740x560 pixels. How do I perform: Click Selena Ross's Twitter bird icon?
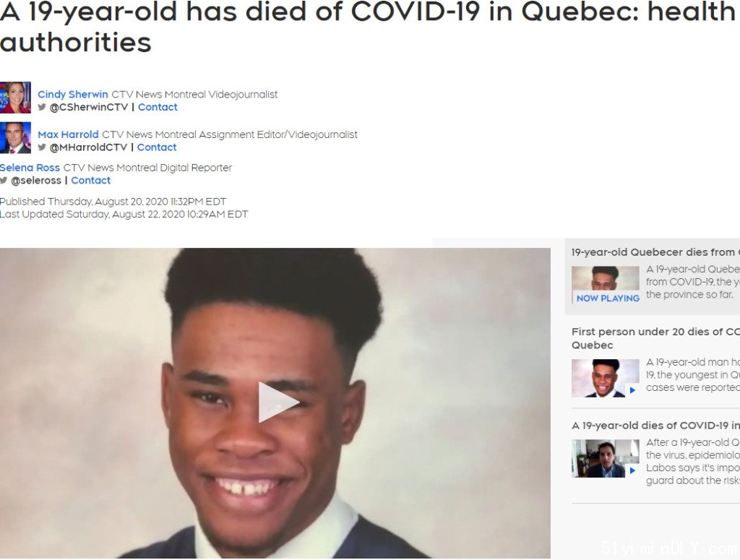[4, 180]
